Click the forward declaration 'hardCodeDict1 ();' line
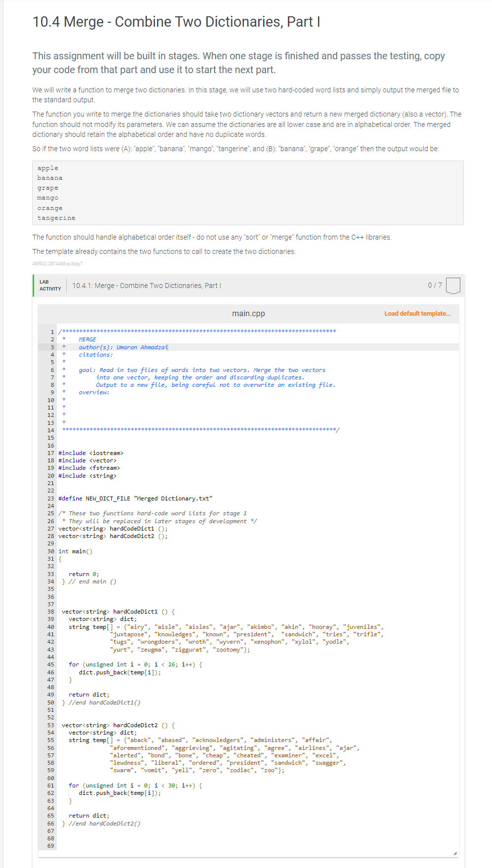This screenshot has width=492, height=868. click(x=113, y=529)
